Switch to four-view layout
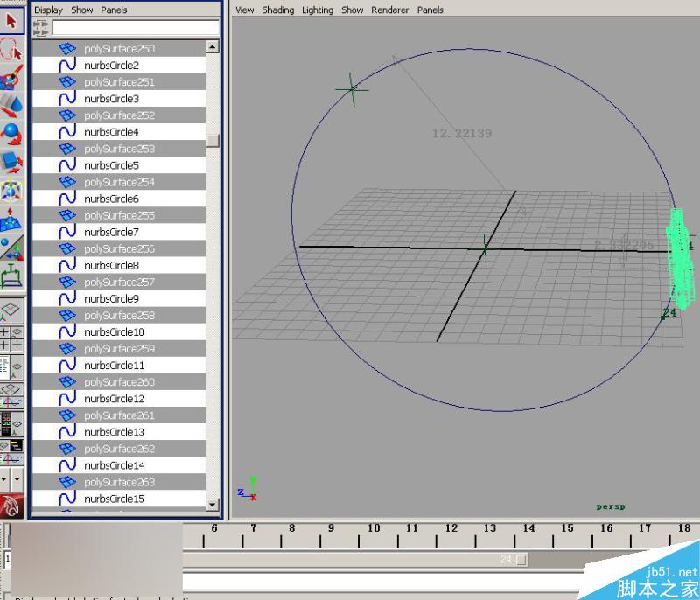 point(11,338)
